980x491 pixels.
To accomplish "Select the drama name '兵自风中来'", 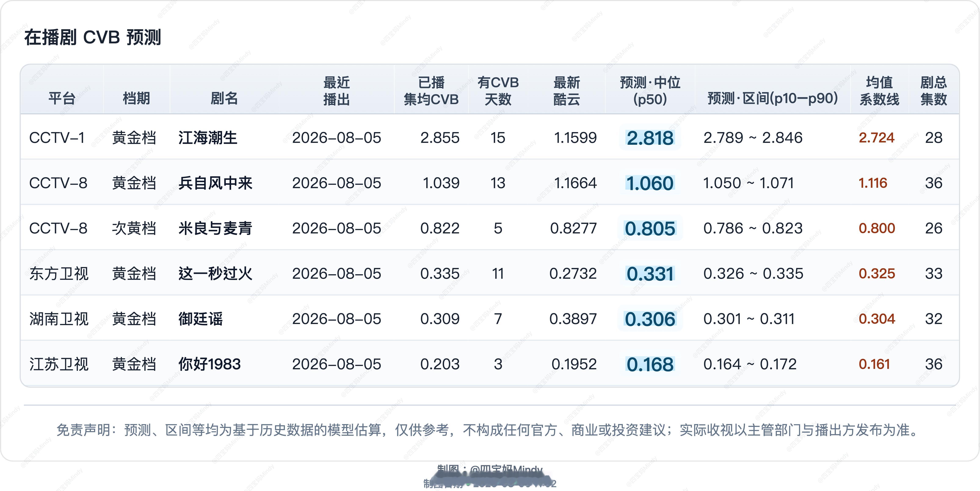I will pyautogui.click(x=215, y=183).
